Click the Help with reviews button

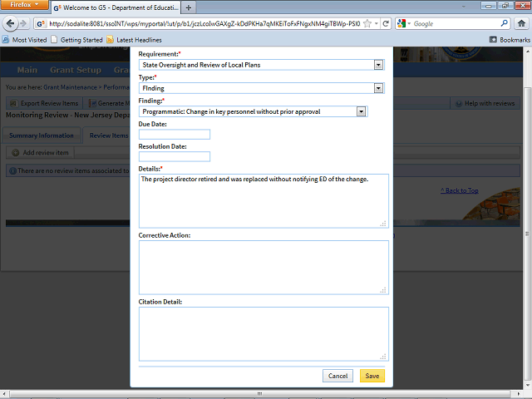point(485,103)
